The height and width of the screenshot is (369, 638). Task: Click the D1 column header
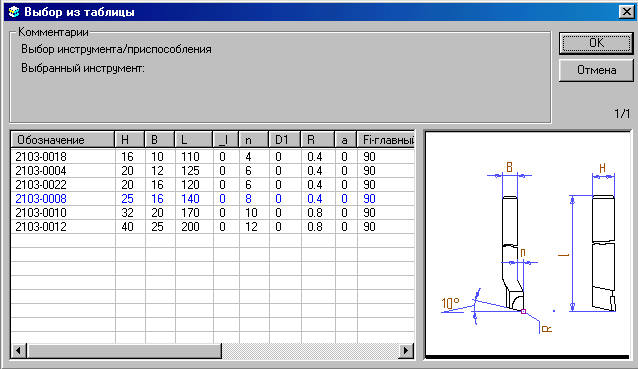[285, 140]
